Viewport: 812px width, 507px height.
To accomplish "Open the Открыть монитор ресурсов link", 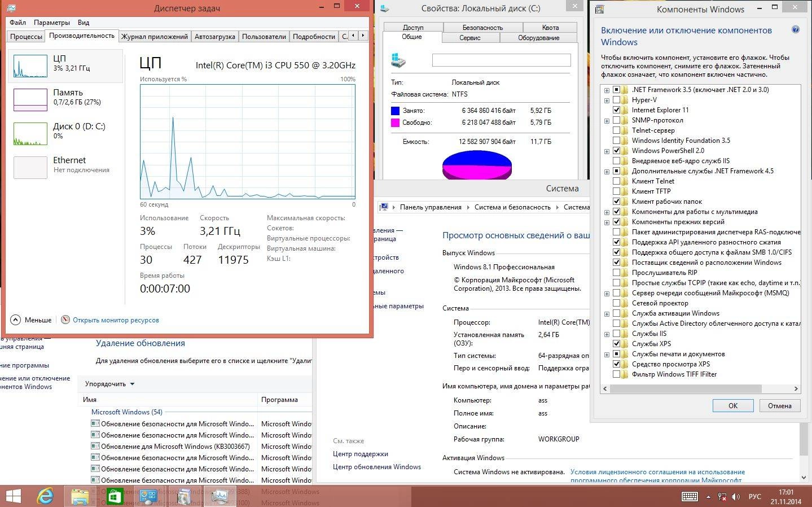I will 116,320.
